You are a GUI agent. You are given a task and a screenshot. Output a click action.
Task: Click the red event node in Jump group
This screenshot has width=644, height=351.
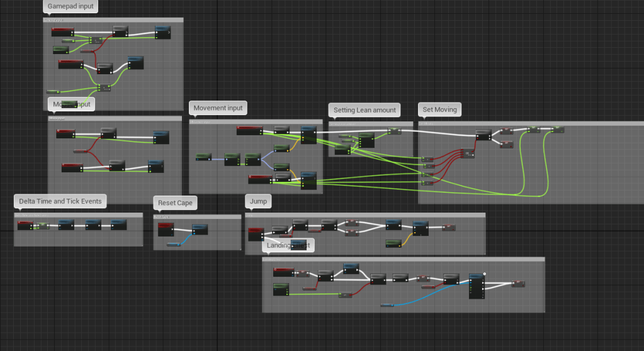click(256, 233)
